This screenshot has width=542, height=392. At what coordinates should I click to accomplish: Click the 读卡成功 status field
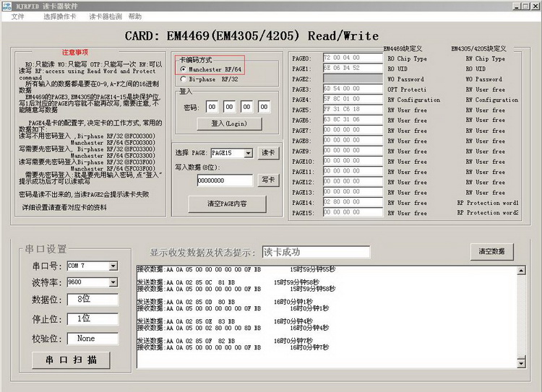click(x=316, y=252)
